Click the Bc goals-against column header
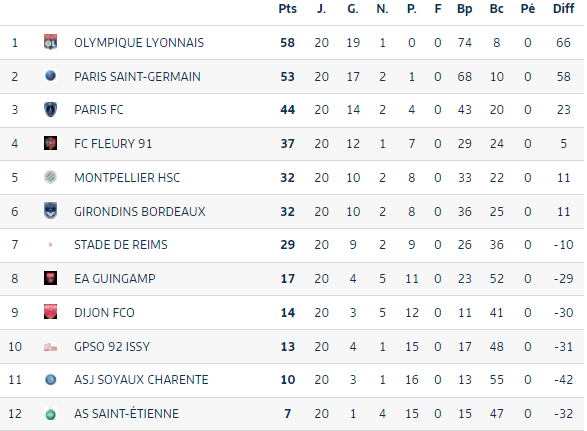Viewport: 587px width, 431px height. pyautogui.click(x=497, y=9)
